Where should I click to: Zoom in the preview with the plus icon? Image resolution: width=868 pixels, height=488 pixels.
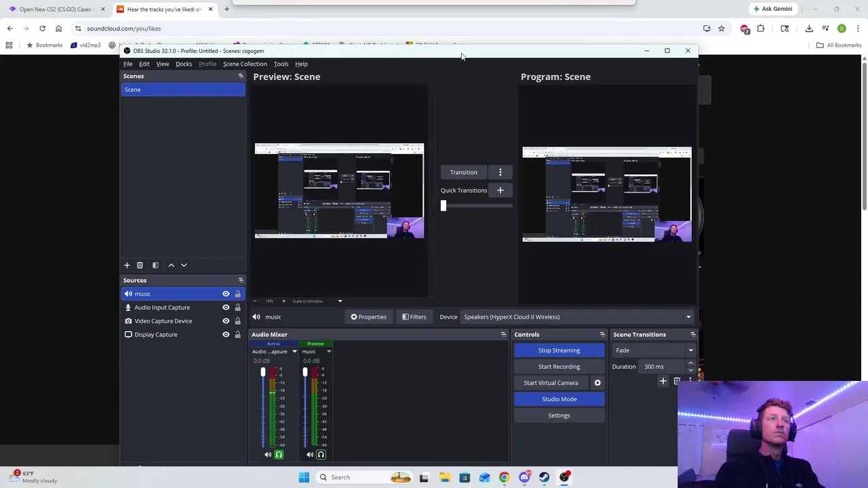click(x=283, y=301)
